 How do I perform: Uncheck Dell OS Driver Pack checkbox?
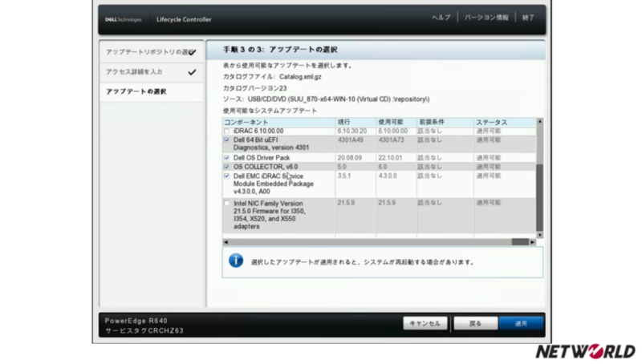point(227,158)
